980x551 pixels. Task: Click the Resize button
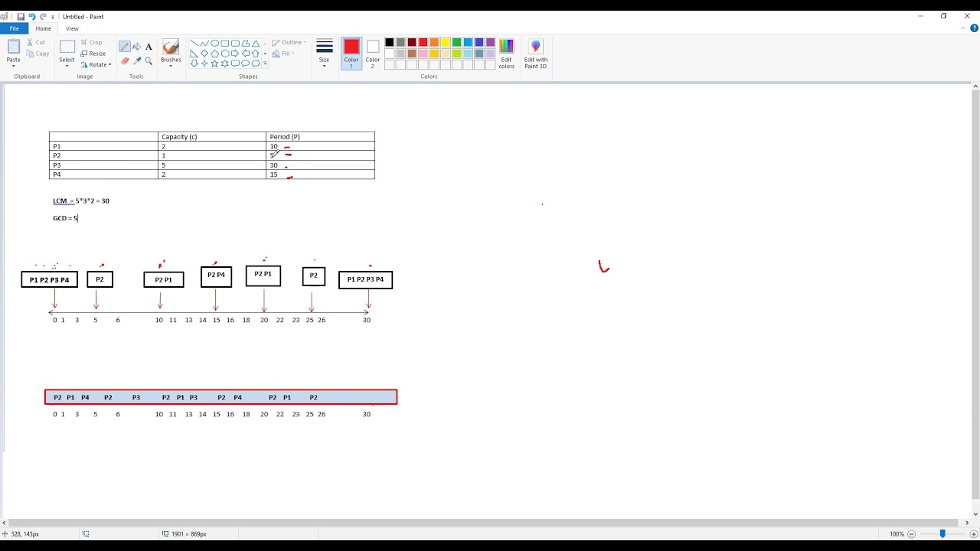click(93, 54)
